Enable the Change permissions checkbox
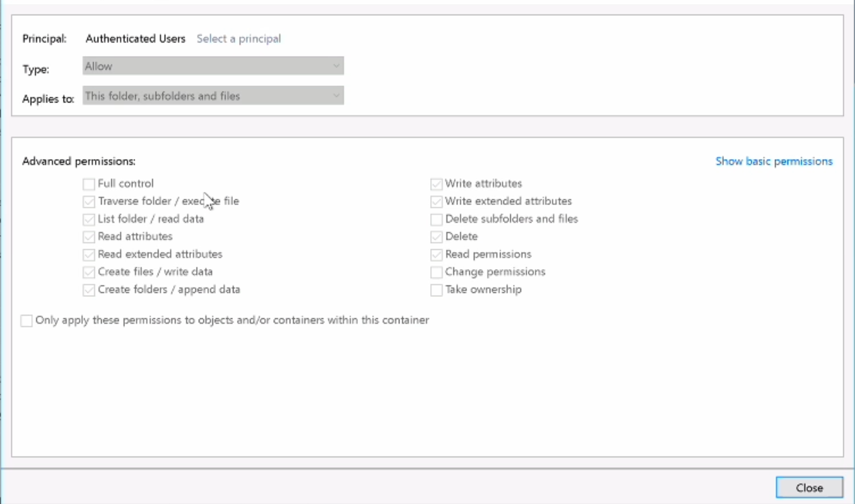This screenshot has width=855, height=504. point(436,272)
